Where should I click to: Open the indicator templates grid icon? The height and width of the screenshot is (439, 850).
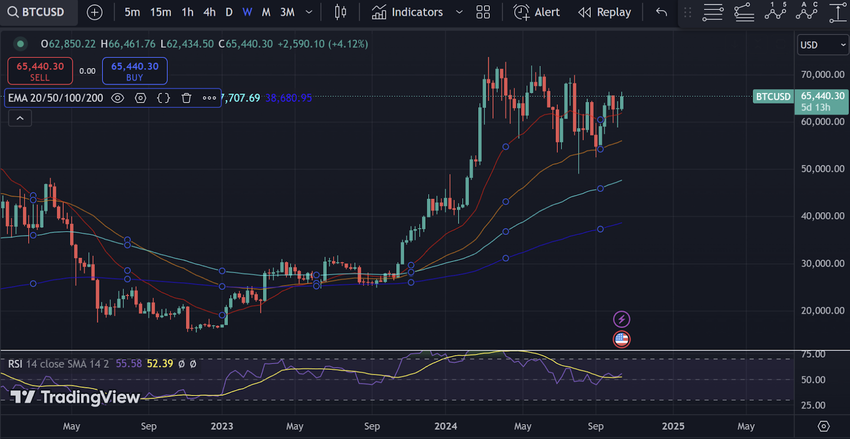[x=482, y=12]
